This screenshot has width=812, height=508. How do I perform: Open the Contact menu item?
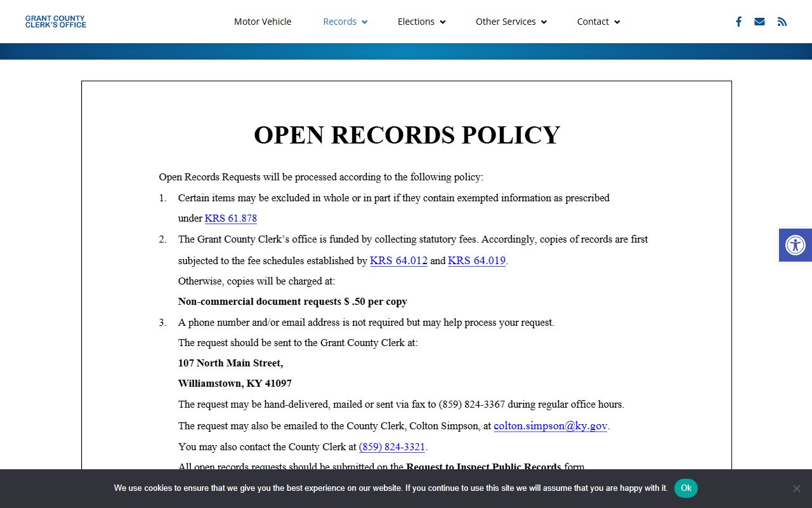point(593,22)
